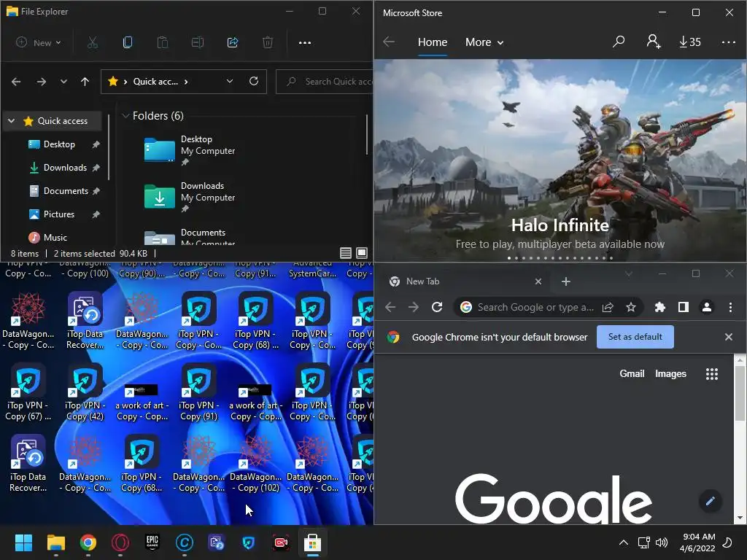Open Epic Games Launcher from taskbar
747x560 pixels.
152,542
